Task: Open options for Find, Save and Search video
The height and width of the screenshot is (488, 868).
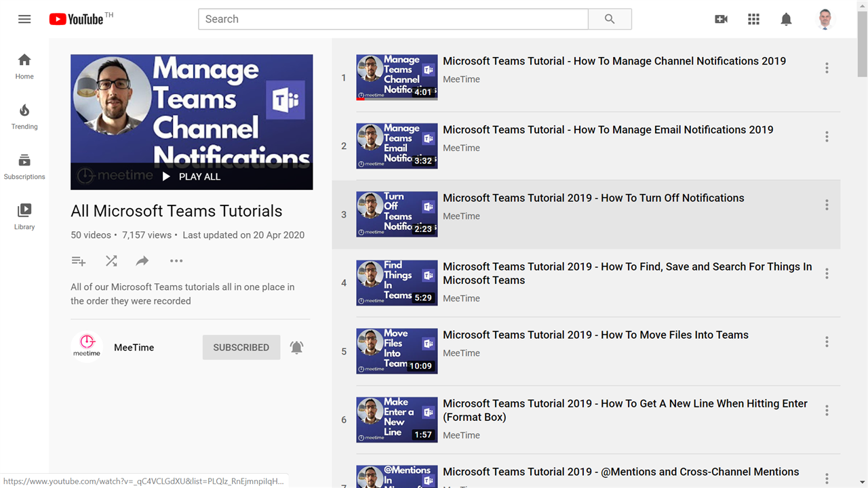Action: tap(827, 273)
